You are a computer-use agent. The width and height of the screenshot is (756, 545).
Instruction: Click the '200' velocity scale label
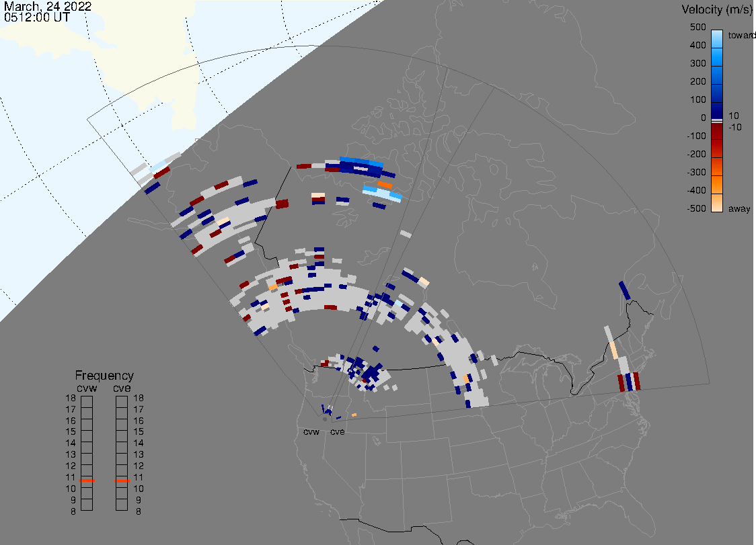pyautogui.click(x=697, y=81)
